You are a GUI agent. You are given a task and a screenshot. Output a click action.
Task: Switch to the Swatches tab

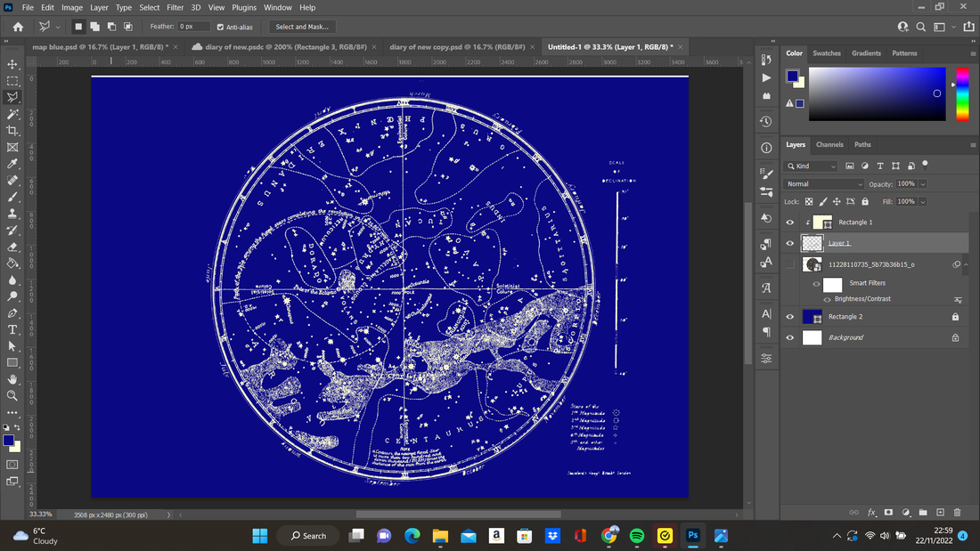click(826, 53)
